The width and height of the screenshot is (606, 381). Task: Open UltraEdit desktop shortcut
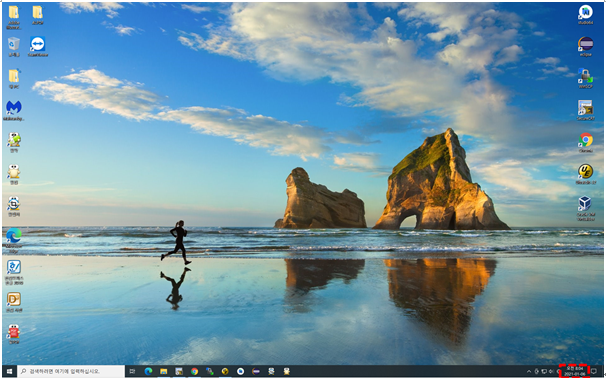(586, 174)
